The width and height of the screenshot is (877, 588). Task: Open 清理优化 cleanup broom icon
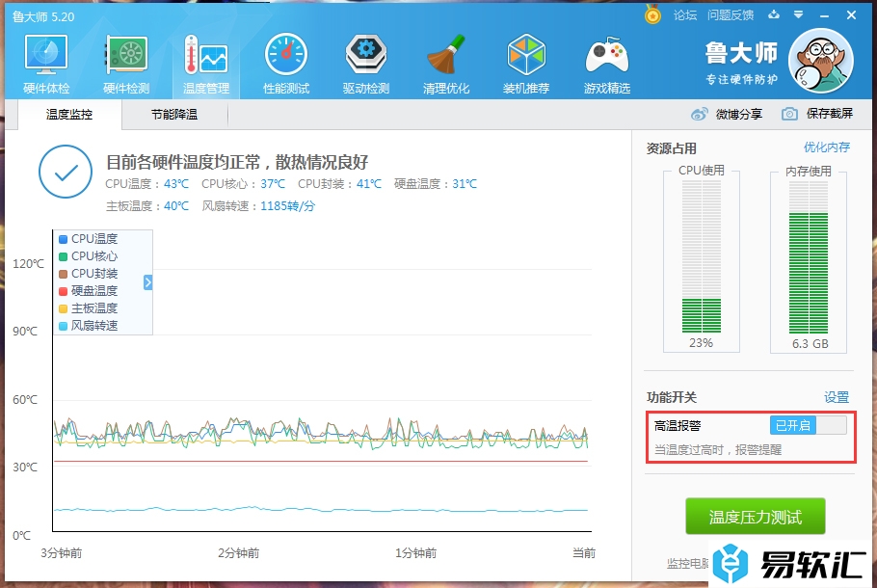(446, 55)
